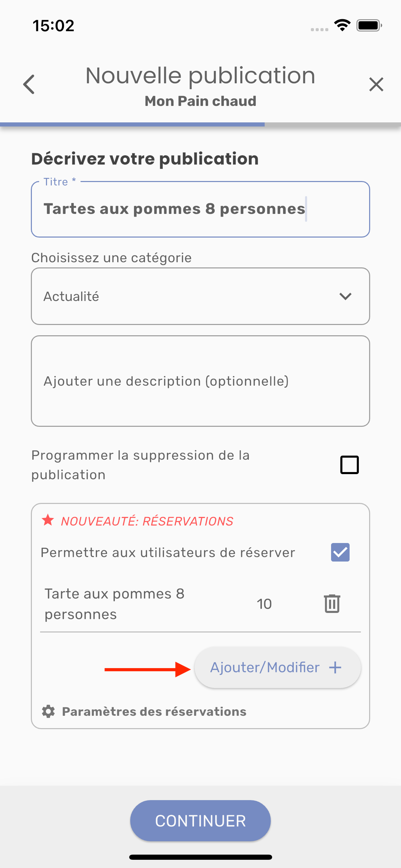Tap the battery indicator icon
This screenshot has height=868, width=401.
click(369, 25)
